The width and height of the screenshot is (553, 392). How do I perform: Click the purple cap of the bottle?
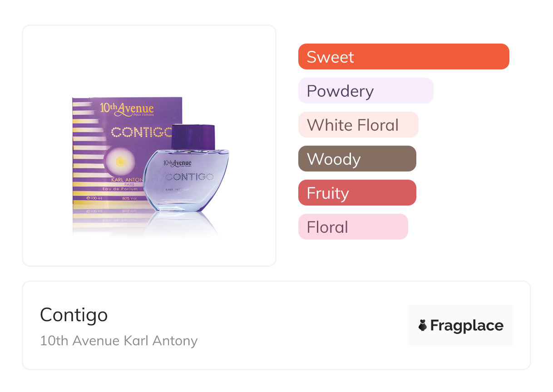tap(193, 135)
